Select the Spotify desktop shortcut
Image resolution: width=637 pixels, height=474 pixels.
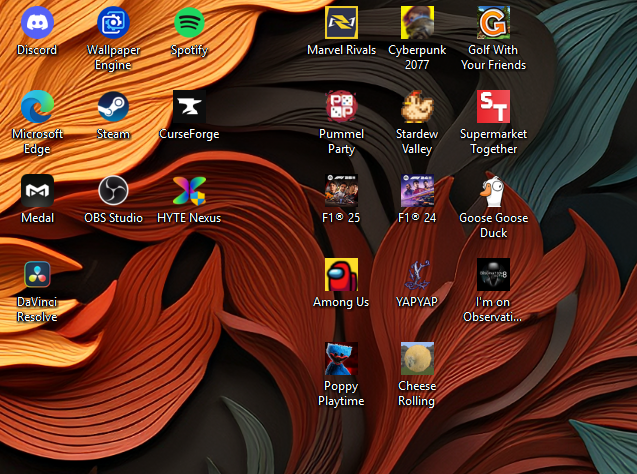point(189,23)
